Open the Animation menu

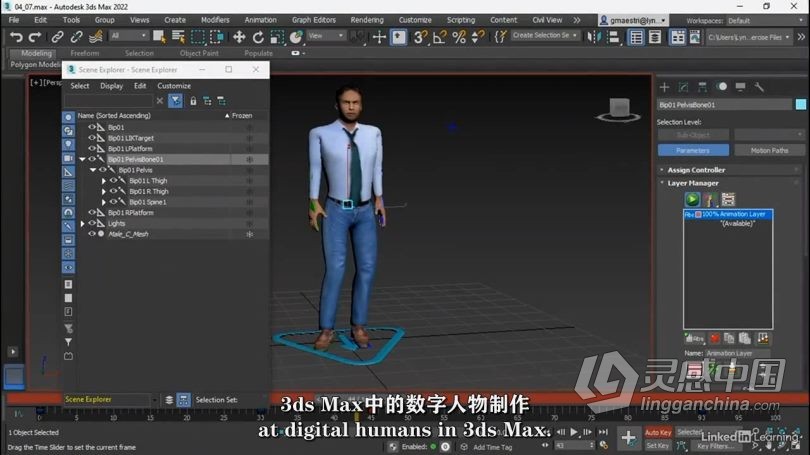pos(260,20)
